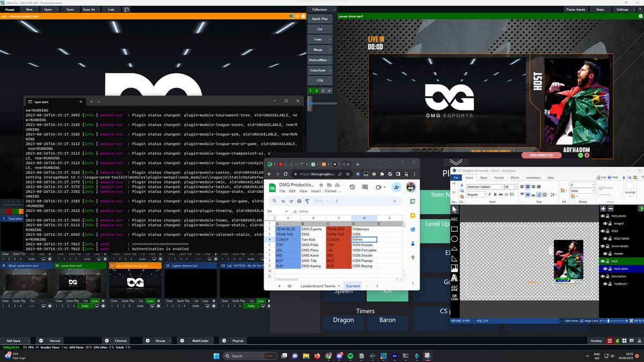Add a new layer with plus icon in GT Designer
This screenshot has width=644, height=362.
click(603, 209)
